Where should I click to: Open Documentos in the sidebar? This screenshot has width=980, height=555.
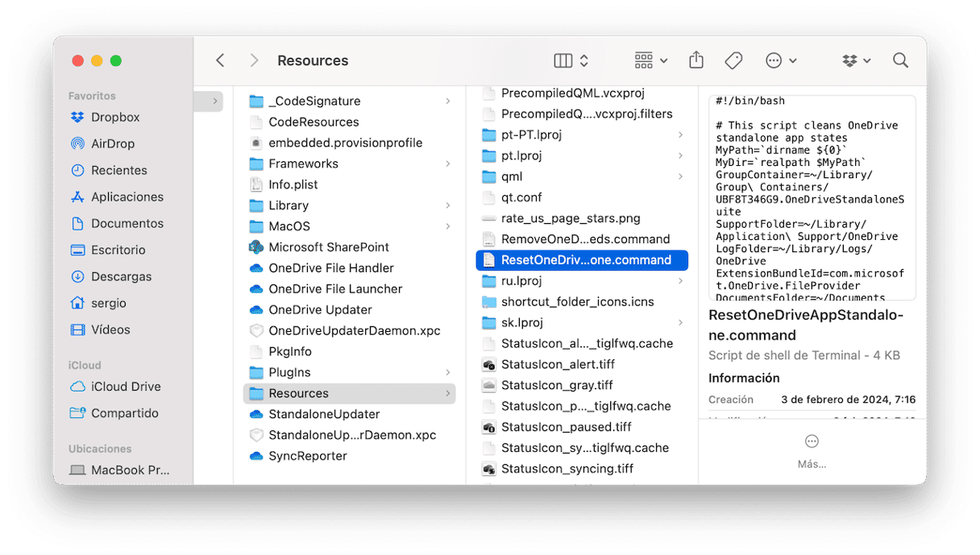[128, 223]
